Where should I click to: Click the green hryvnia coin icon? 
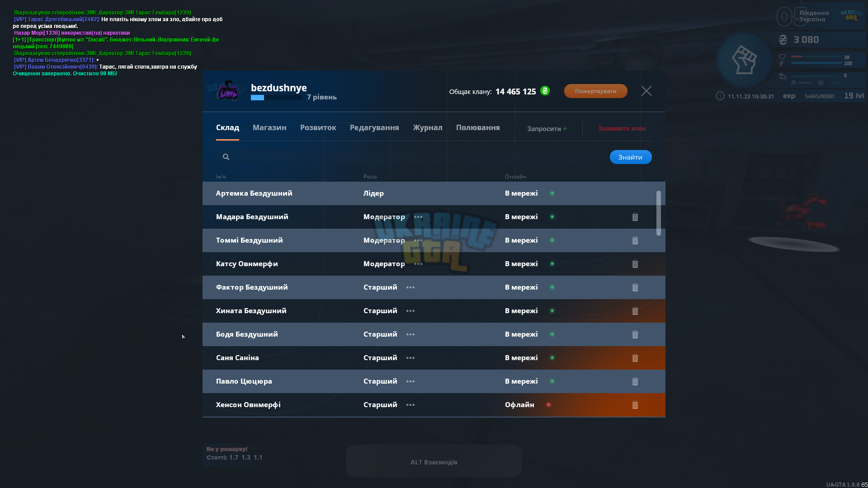545,91
